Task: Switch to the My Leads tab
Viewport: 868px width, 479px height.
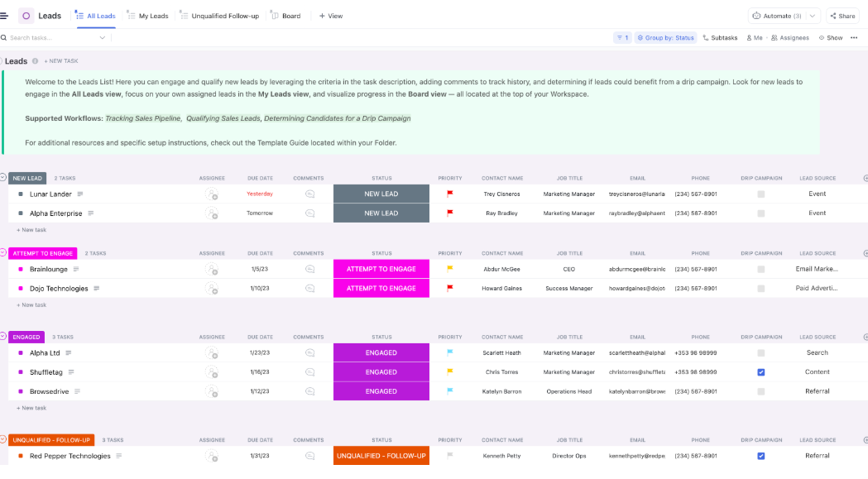Action: [147, 16]
